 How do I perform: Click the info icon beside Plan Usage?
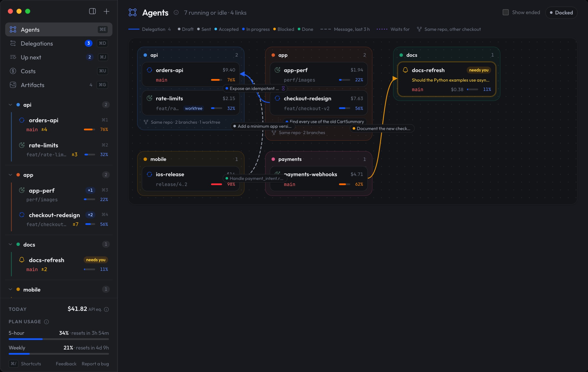(46, 322)
